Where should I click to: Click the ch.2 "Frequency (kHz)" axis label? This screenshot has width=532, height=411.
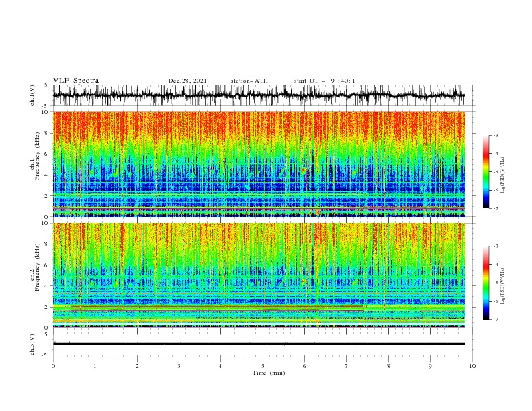coord(38,267)
